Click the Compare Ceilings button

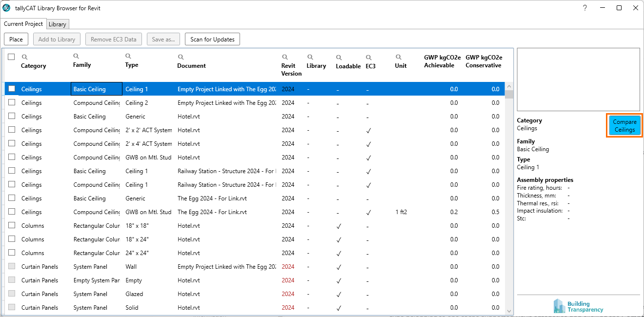[624, 126]
